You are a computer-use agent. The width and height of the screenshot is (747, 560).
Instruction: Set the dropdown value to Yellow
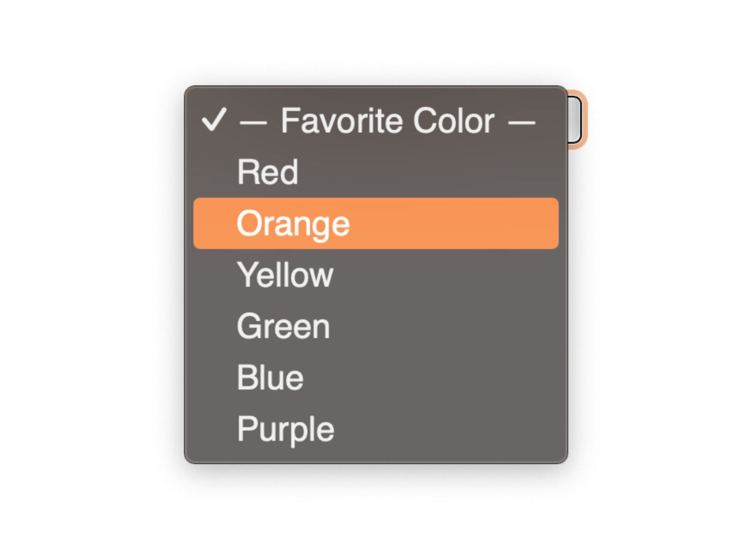285,275
